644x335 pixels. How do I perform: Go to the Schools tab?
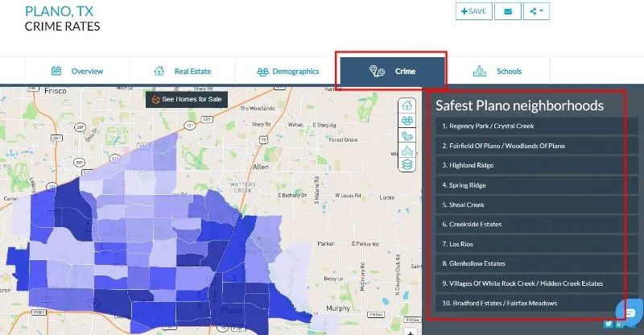point(497,72)
